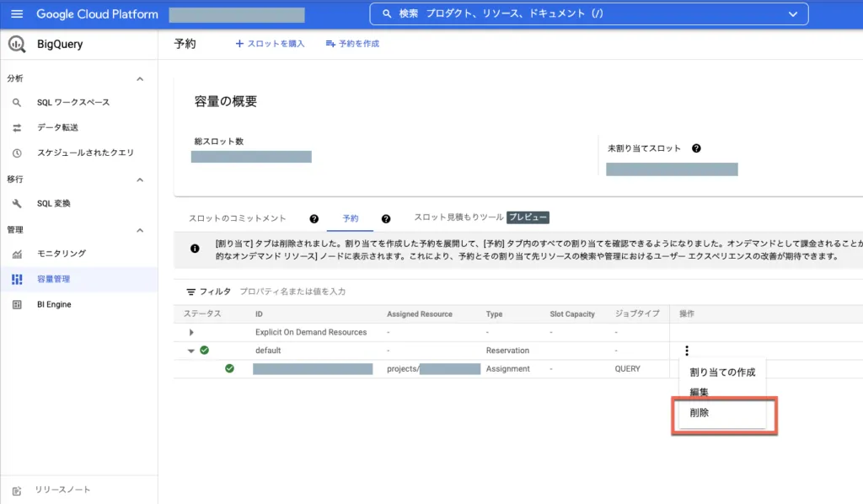863x504 pixels.
Task: Open スケジュールされたクエリ in the sidebar
Action: point(85,153)
